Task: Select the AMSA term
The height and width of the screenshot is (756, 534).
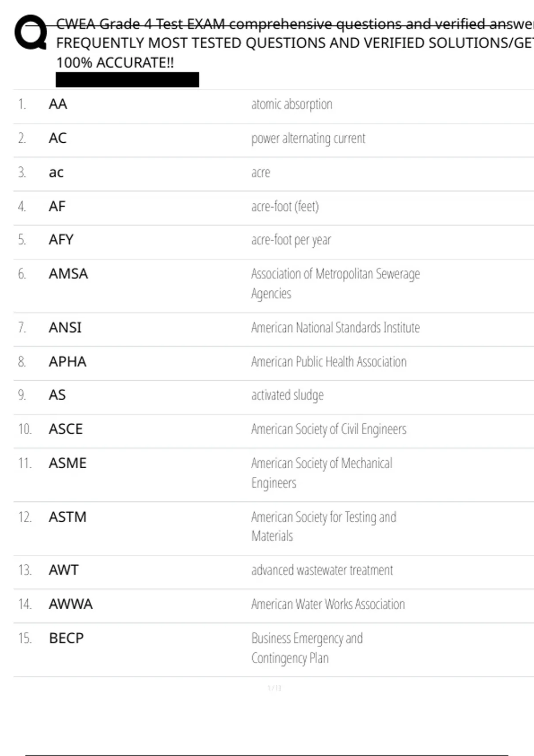Action: coord(68,274)
